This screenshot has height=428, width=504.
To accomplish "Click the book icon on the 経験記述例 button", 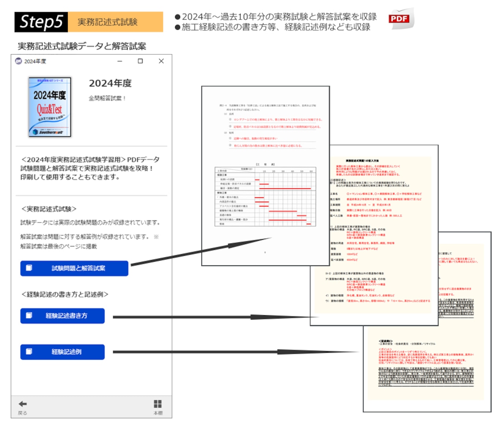I will [29, 352].
